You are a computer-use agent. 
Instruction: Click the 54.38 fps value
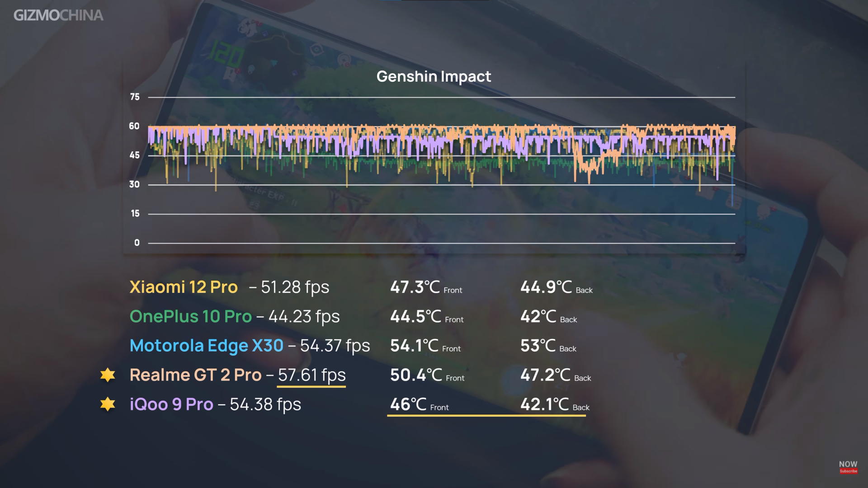point(265,404)
